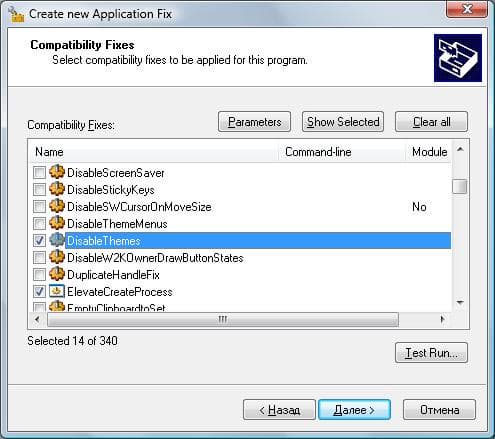Click the Command-line column header
Viewport: 495px width, 439px height.
pyautogui.click(x=342, y=152)
